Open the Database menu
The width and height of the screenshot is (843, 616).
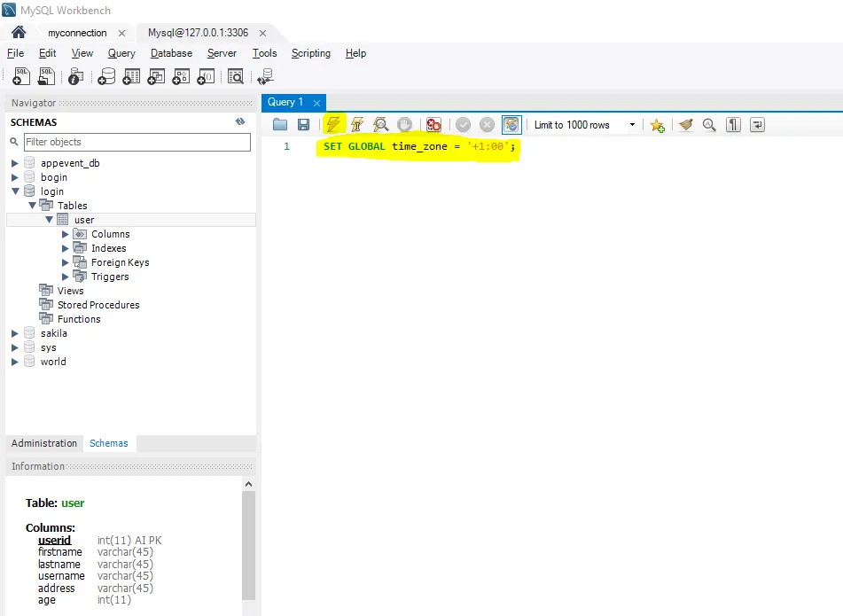click(171, 53)
